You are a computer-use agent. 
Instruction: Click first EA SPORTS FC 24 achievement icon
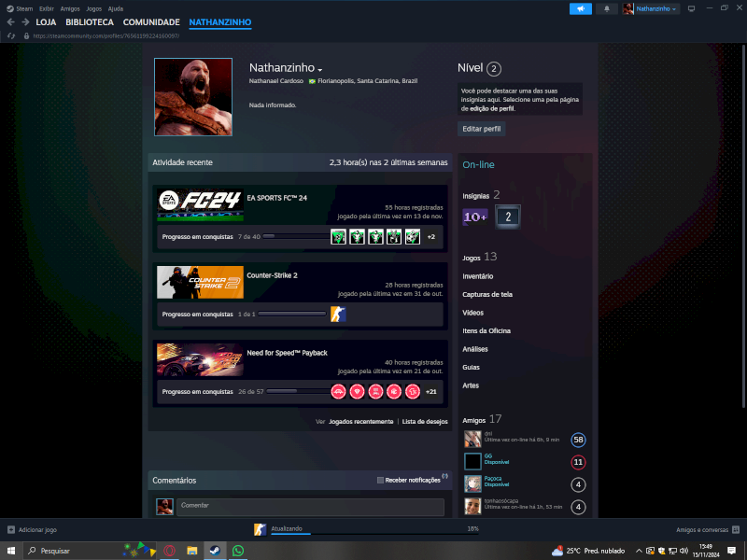(x=338, y=237)
